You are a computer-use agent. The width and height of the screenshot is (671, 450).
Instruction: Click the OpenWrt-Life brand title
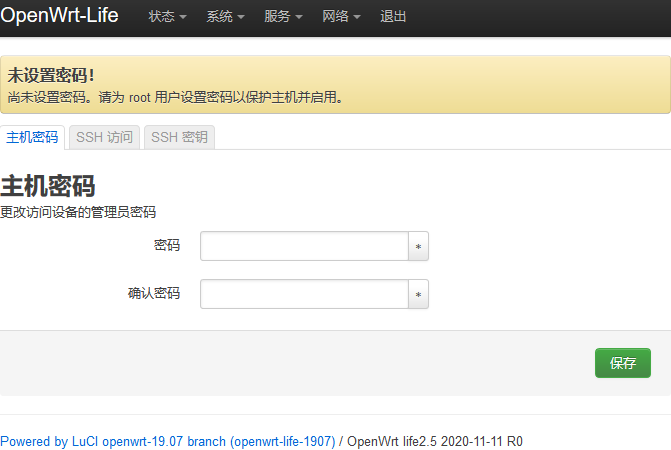(59, 16)
